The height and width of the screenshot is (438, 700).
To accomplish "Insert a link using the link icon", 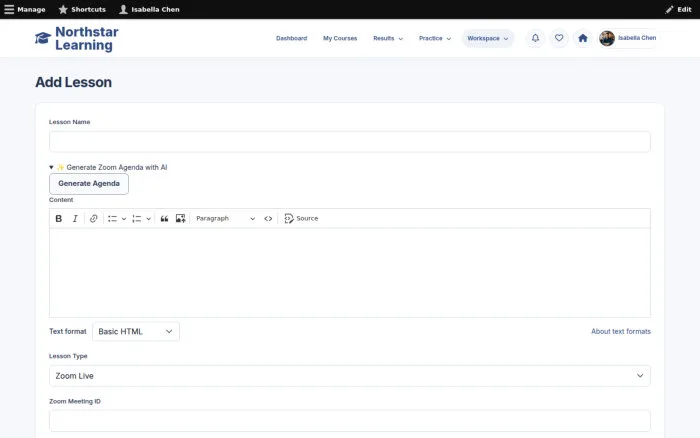I will tap(93, 218).
